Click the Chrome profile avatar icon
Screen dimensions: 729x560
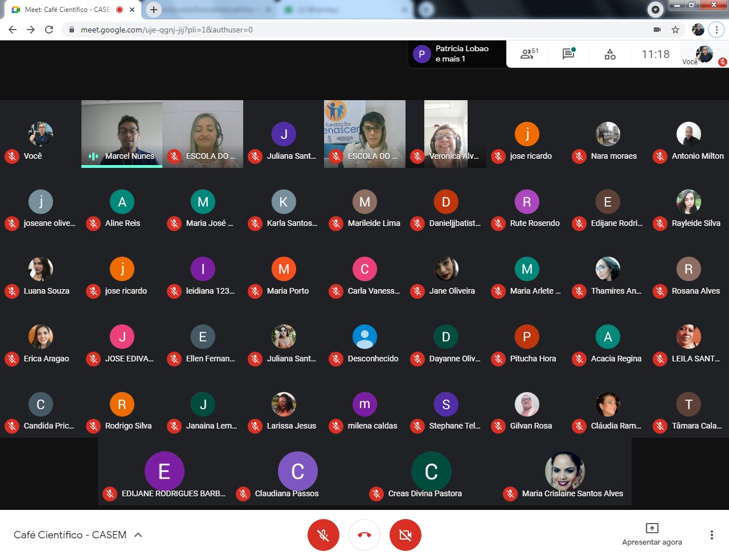coord(698,30)
